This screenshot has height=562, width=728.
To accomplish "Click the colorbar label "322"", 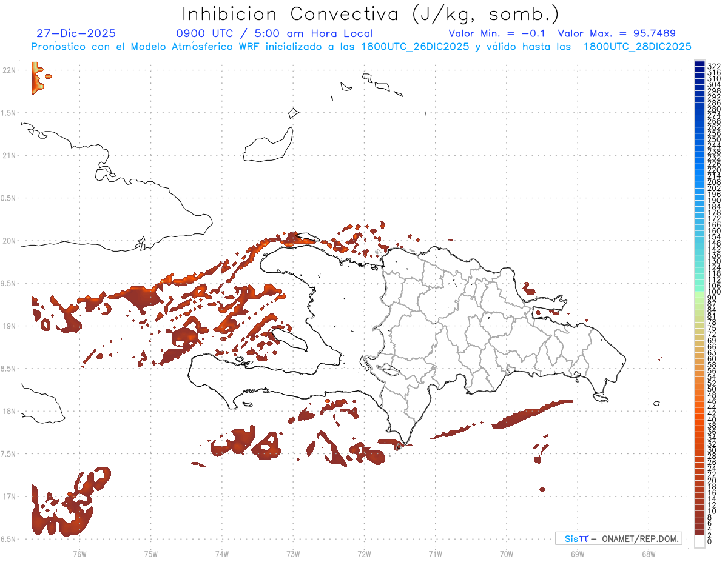I will 714,65.
